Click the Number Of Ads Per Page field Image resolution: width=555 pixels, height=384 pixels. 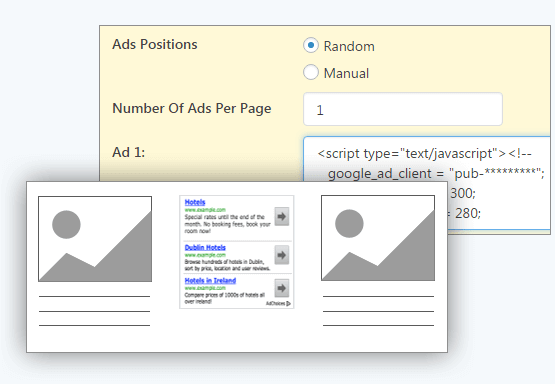tap(403, 109)
